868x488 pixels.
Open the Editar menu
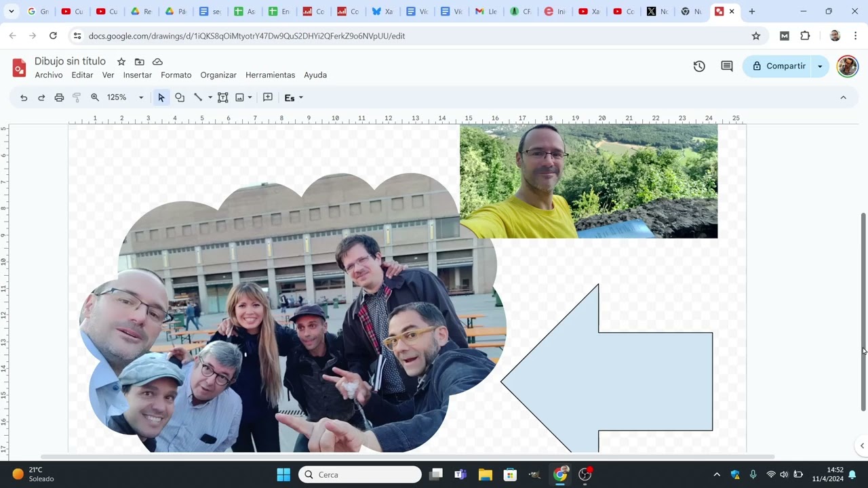82,75
